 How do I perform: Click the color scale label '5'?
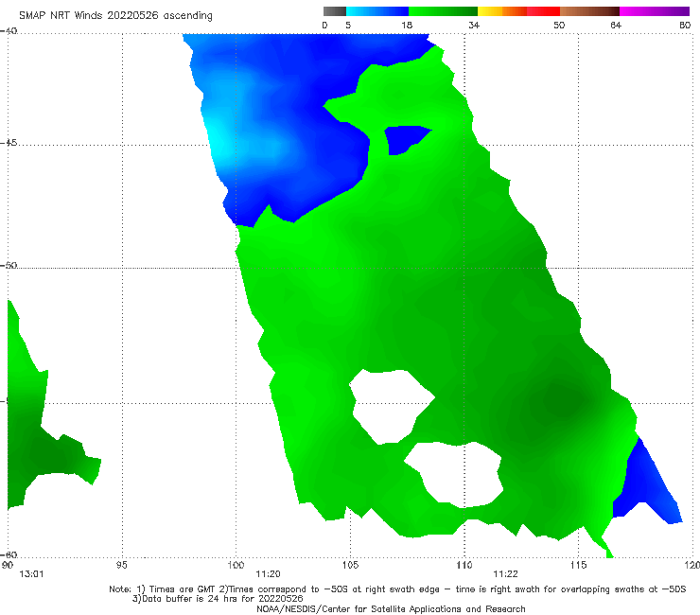coord(348,25)
